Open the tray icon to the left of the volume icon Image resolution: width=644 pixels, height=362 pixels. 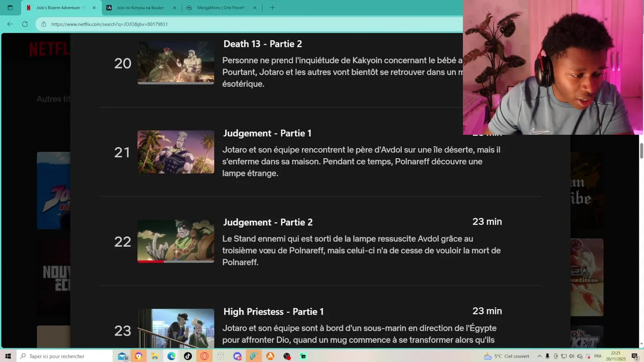tap(564, 356)
